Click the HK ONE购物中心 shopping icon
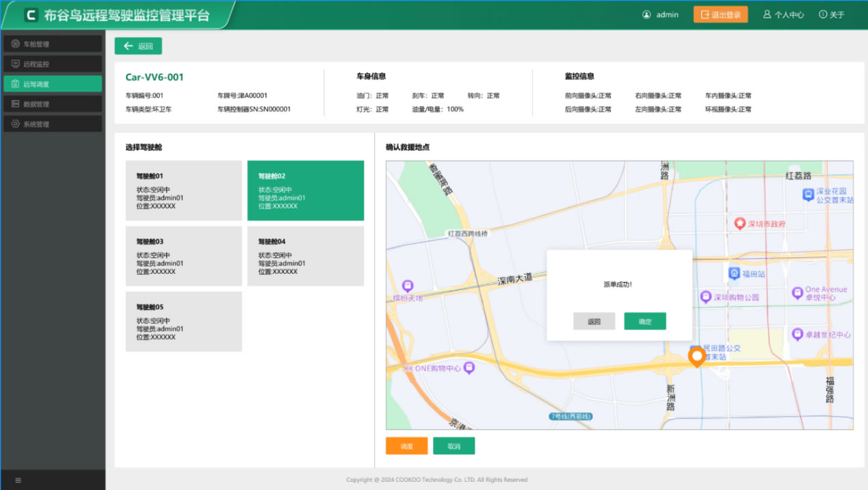This screenshot has height=490, width=868. [x=469, y=368]
